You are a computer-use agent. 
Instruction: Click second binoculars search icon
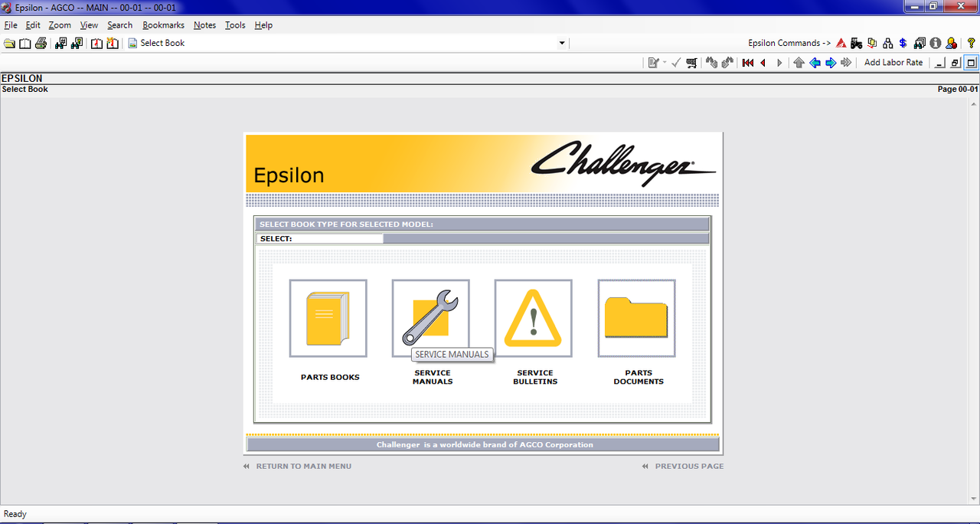pyautogui.click(x=77, y=44)
